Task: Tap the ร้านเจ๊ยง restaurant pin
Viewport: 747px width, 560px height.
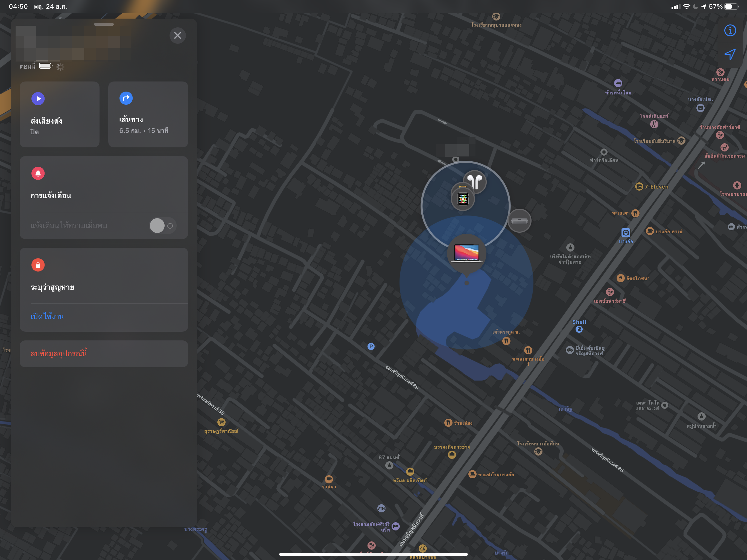Action: click(x=448, y=422)
